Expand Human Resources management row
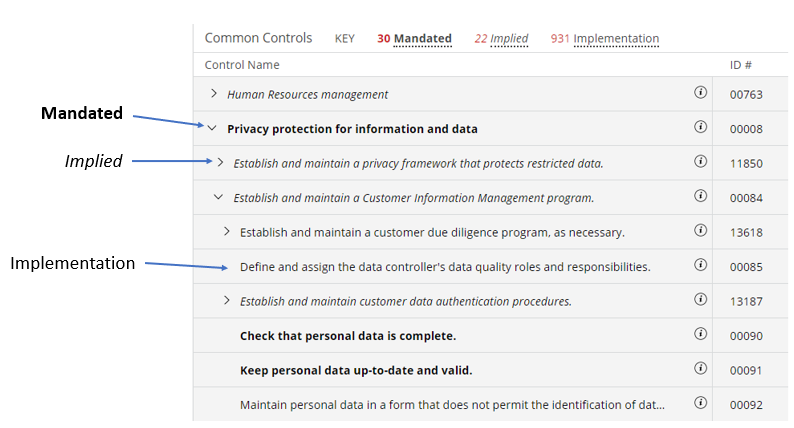The image size is (794, 428). point(213,94)
